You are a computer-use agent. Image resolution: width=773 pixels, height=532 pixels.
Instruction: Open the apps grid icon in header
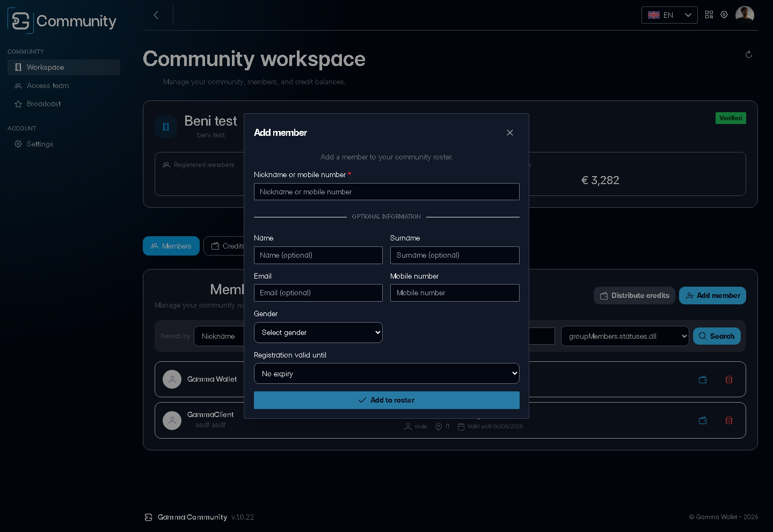click(x=709, y=14)
